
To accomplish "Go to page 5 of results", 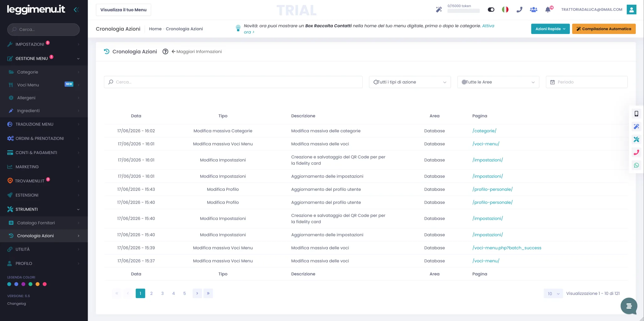I will [x=184, y=293].
